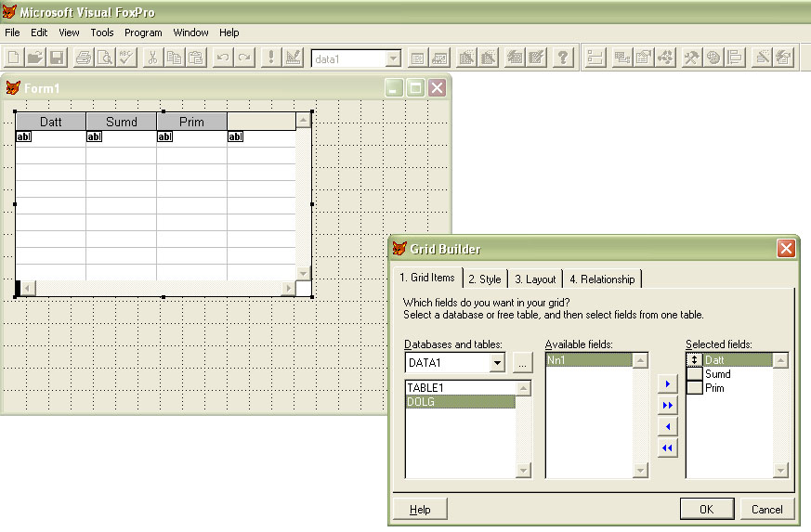
Task: Click the Set Tab Order icon
Action: 595,58
